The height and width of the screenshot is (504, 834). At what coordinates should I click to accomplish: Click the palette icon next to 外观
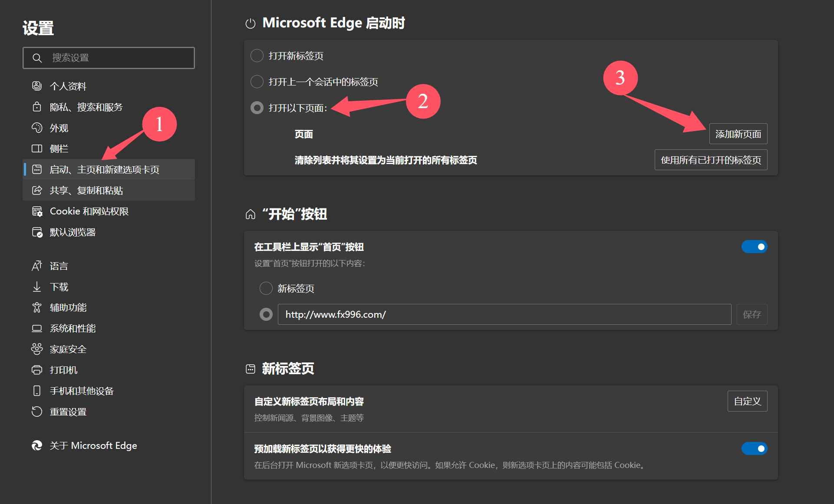[37, 128]
